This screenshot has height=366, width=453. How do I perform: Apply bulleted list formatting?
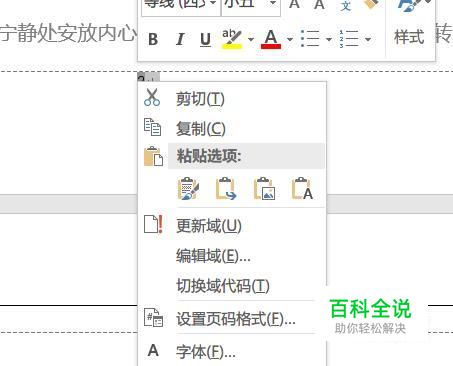[x=310, y=39]
